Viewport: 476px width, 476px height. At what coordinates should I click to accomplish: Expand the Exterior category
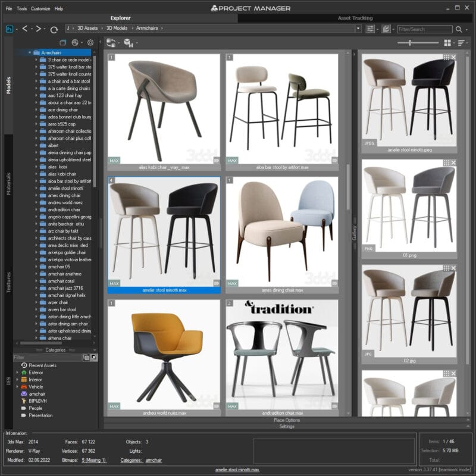[17, 372]
